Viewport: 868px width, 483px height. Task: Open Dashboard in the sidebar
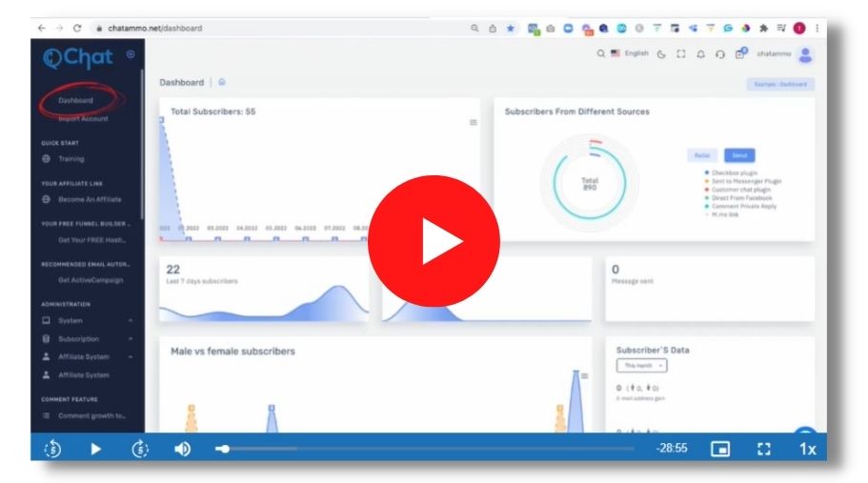(76, 101)
